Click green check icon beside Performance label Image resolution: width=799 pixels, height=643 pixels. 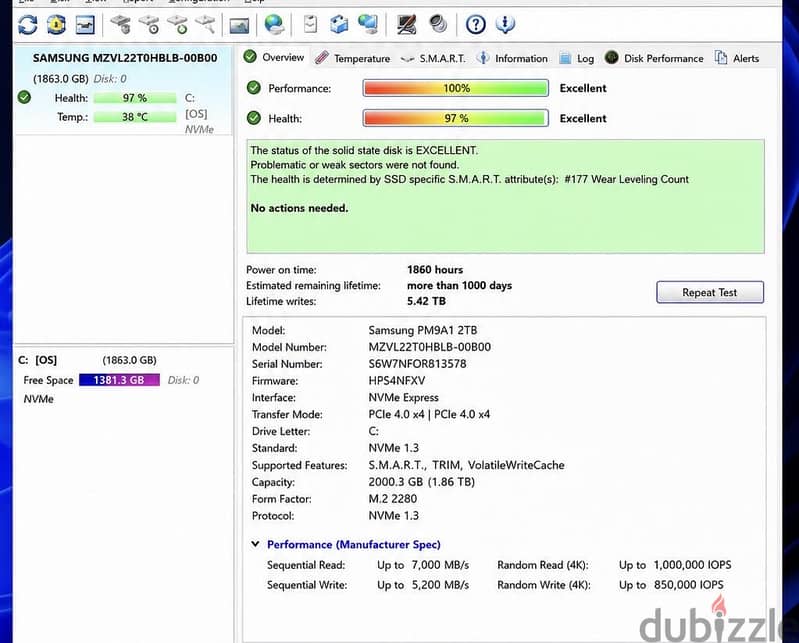[x=254, y=88]
